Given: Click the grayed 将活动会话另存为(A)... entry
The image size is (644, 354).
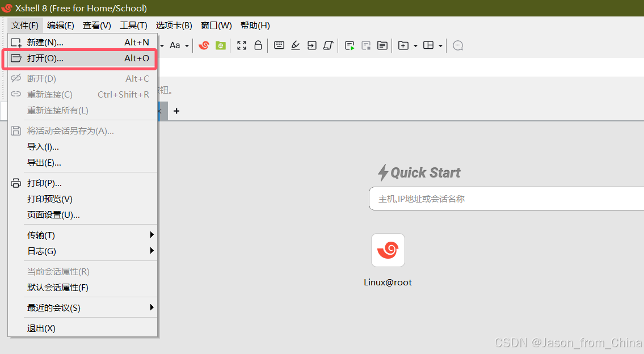Looking at the screenshot, I should point(82,130).
